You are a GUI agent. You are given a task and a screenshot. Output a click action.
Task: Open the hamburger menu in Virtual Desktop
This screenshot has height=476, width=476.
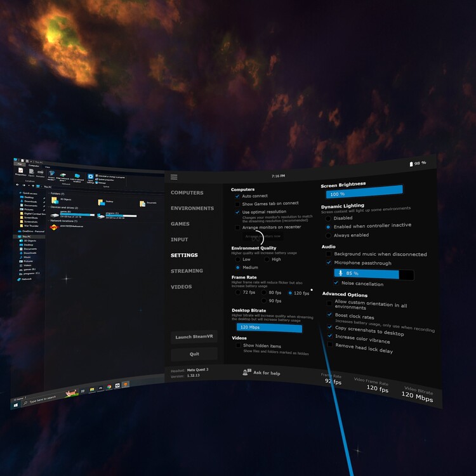coord(174,177)
